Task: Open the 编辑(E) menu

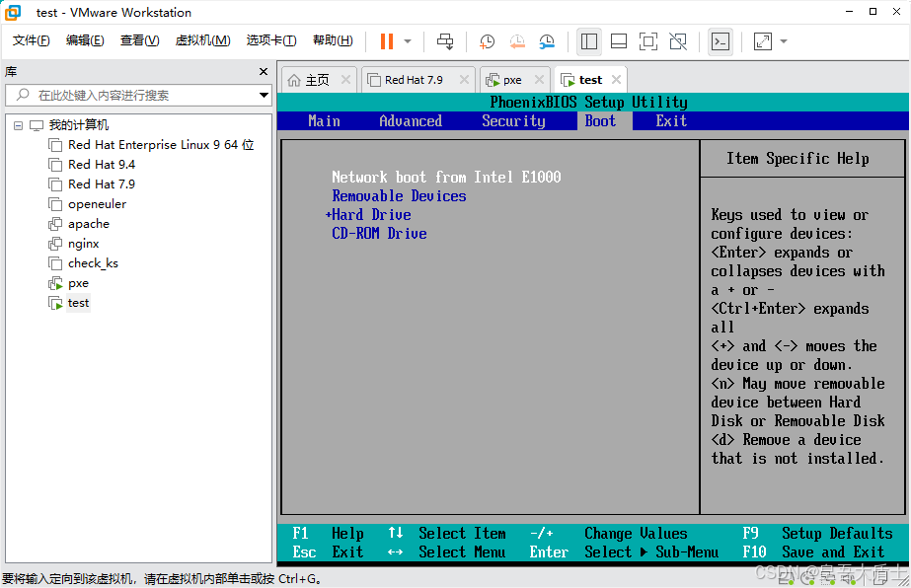Action: (85, 40)
